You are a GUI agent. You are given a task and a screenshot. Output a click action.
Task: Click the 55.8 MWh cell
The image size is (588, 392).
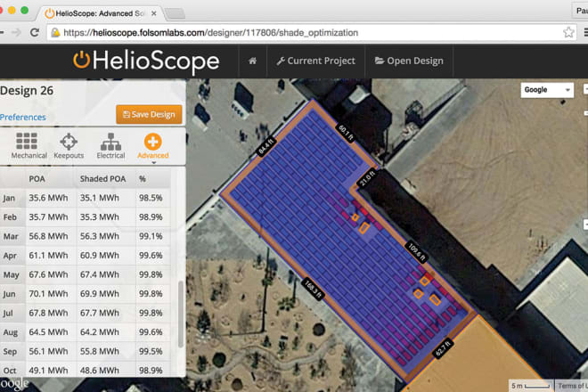point(100,351)
